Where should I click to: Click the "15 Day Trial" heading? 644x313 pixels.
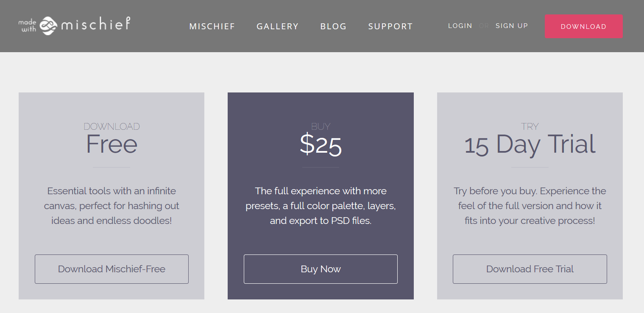click(530, 144)
